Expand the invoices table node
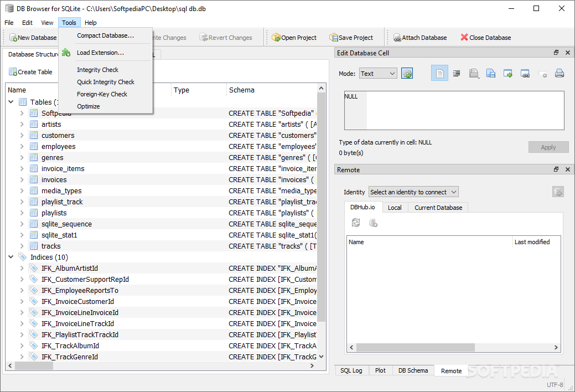Viewport: 575px width, 392px height. click(x=22, y=180)
